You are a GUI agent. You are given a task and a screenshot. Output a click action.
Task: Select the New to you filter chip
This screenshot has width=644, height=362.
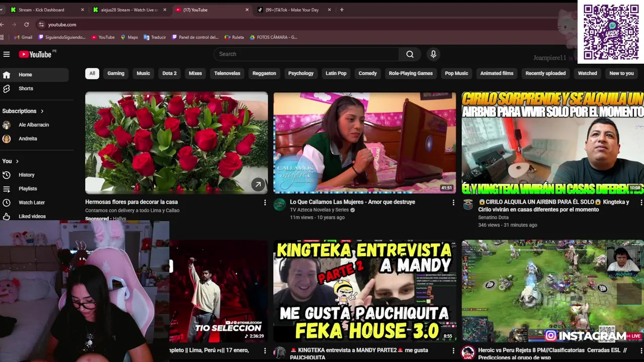pos(621,73)
